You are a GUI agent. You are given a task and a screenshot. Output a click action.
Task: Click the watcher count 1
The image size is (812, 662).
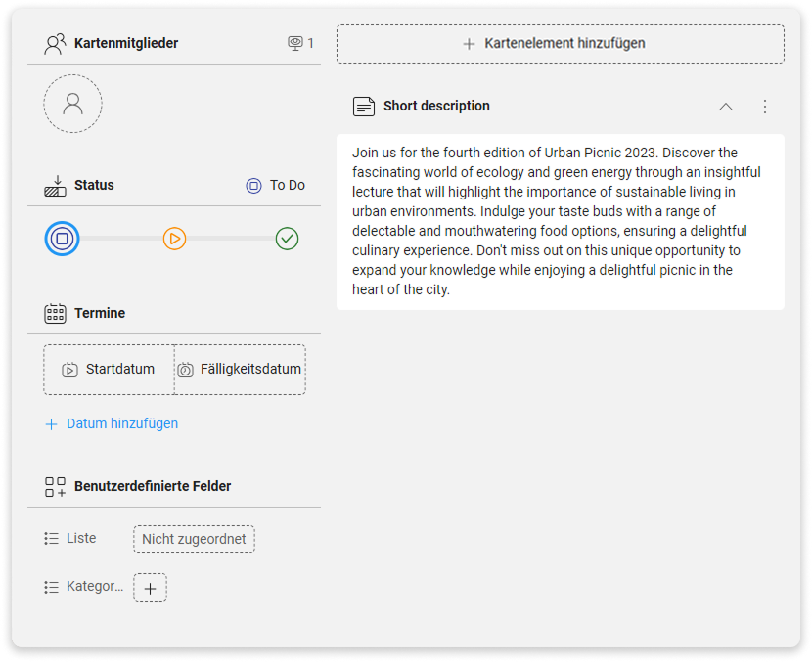pyautogui.click(x=311, y=43)
